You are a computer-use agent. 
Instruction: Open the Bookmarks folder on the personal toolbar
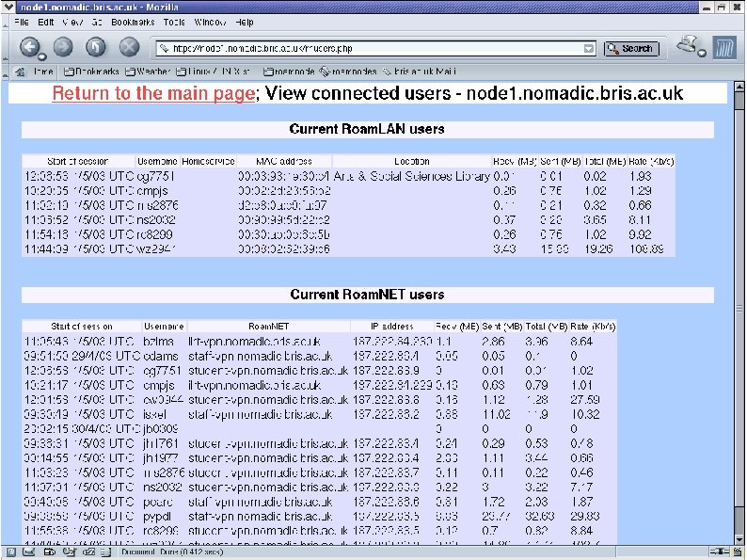pyautogui.click(x=91, y=72)
